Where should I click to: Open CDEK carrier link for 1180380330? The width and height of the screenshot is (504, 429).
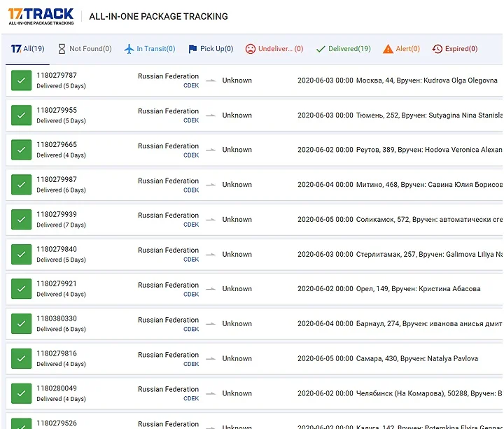click(191, 329)
